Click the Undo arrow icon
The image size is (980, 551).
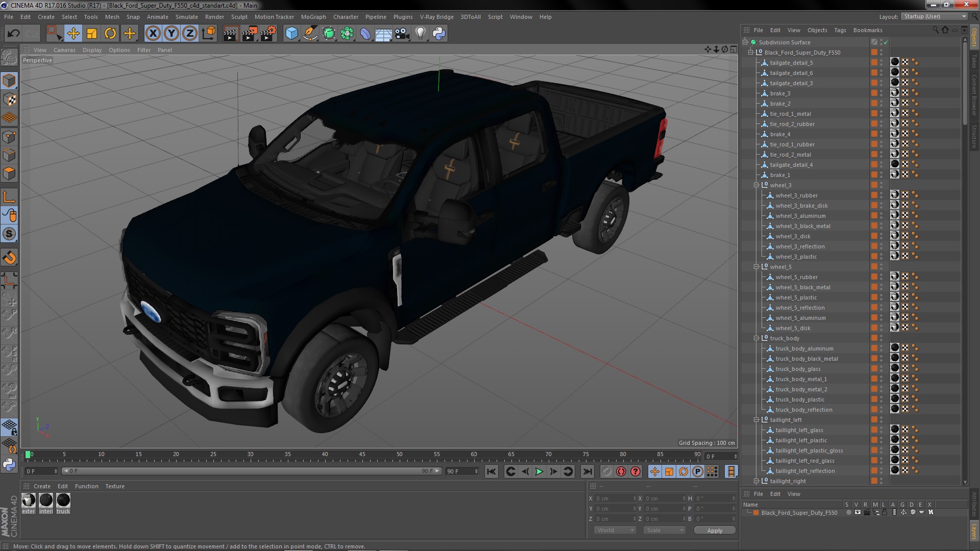(14, 34)
